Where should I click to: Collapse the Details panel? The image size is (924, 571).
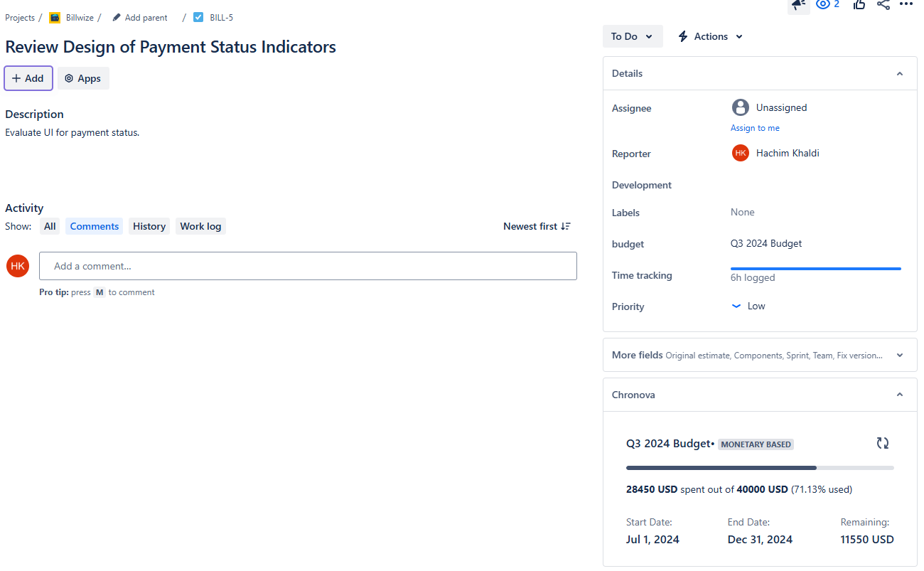[x=900, y=74]
